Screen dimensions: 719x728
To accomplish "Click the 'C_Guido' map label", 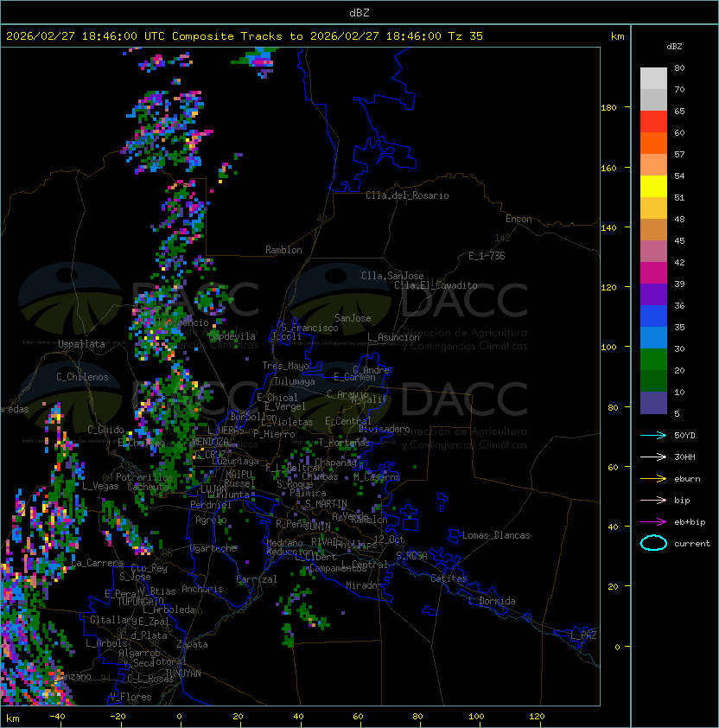I will [105, 430].
